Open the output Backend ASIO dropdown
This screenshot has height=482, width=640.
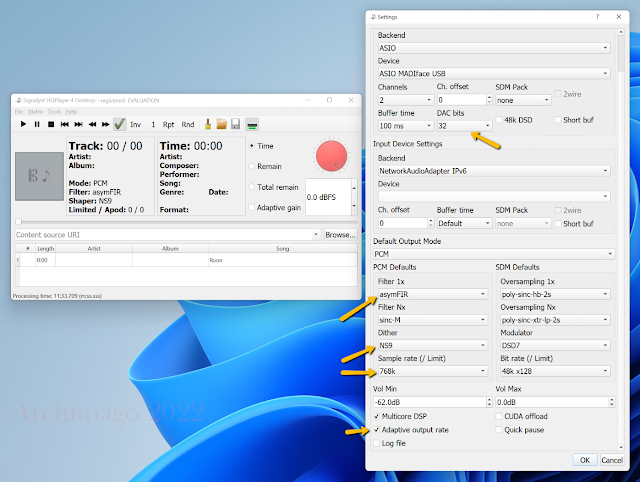click(x=494, y=48)
